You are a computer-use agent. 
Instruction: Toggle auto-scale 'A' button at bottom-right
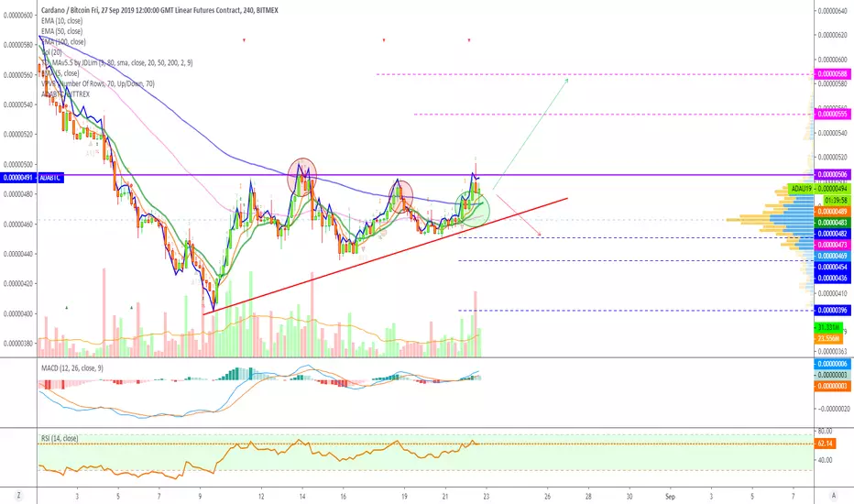pos(833,495)
